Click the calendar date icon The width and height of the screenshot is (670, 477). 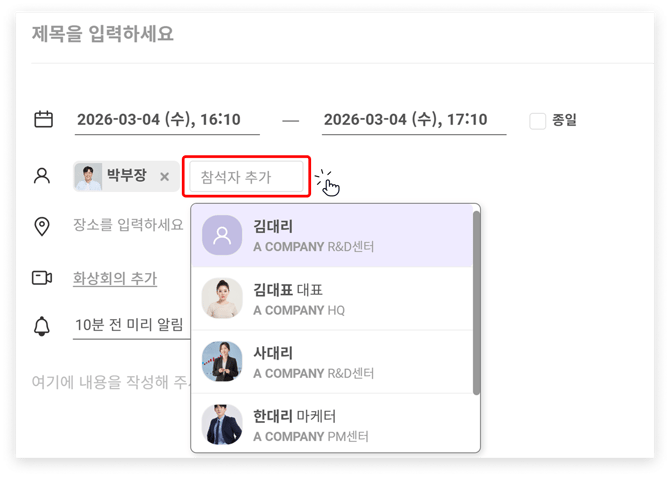[x=43, y=120]
